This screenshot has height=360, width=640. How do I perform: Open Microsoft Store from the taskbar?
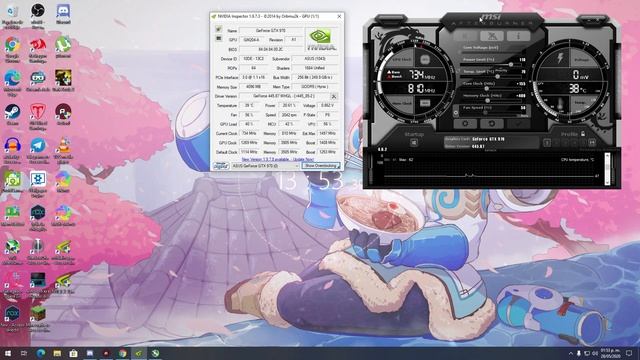pos(73,353)
